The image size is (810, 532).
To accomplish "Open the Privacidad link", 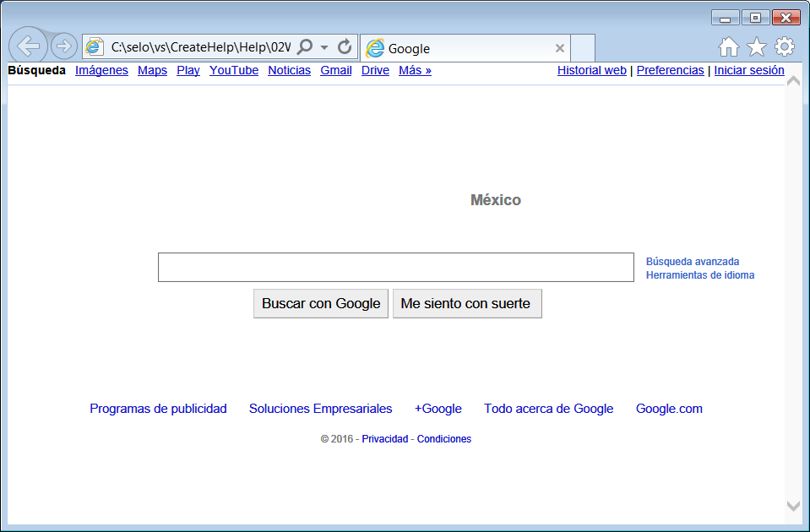I will pos(385,439).
